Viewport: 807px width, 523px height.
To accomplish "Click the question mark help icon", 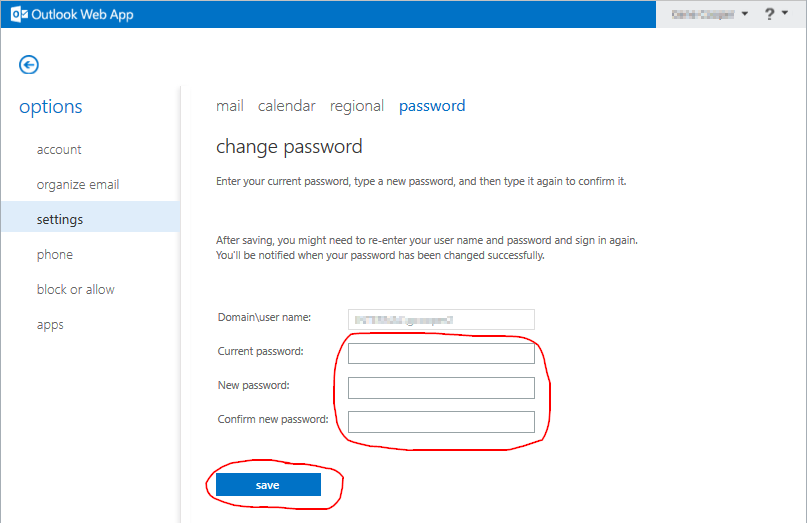I will (x=769, y=14).
